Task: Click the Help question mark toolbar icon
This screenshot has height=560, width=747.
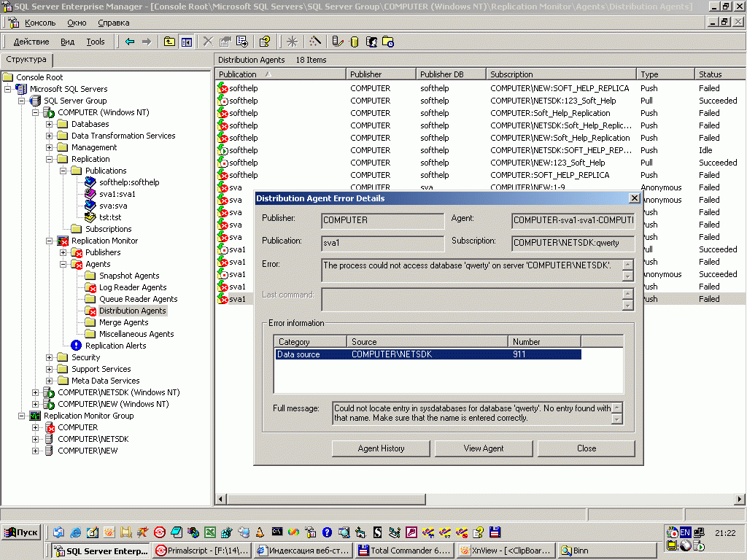Action: tap(265, 42)
